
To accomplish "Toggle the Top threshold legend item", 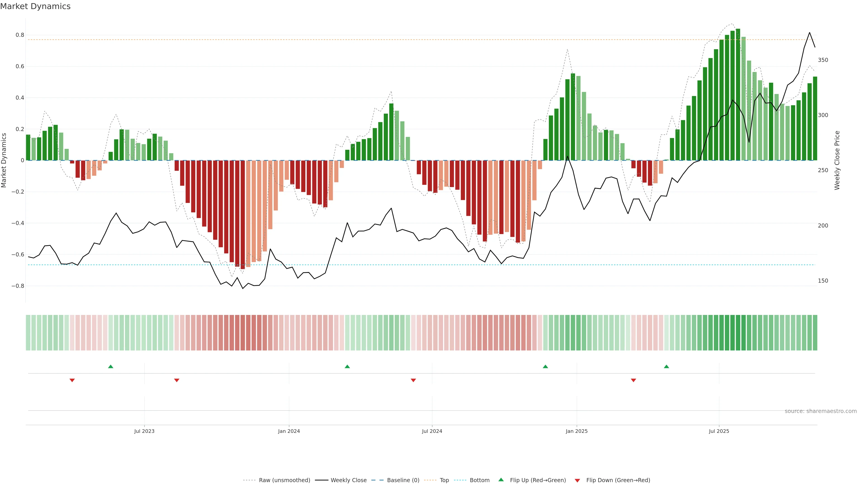I will (x=444, y=480).
